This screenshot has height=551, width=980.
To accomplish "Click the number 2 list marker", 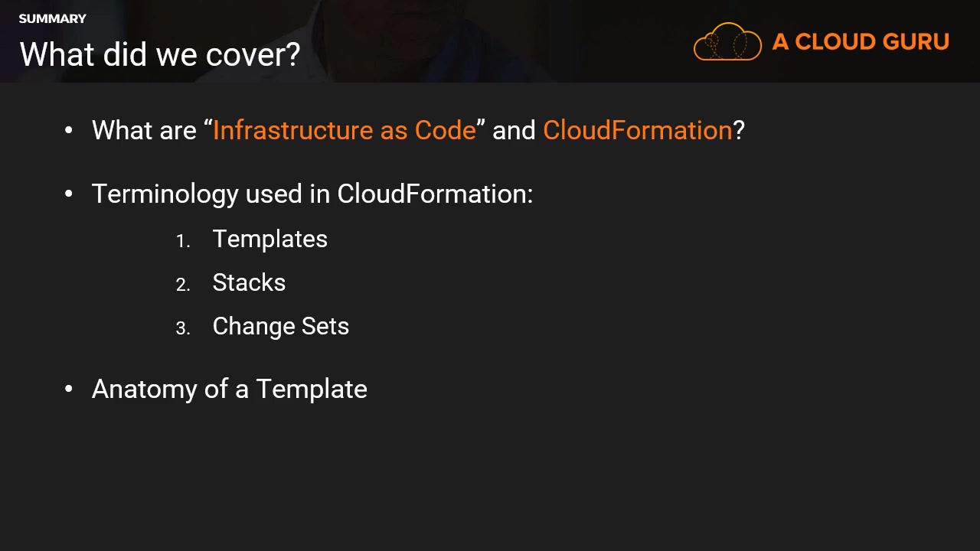I will click(182, 285).
